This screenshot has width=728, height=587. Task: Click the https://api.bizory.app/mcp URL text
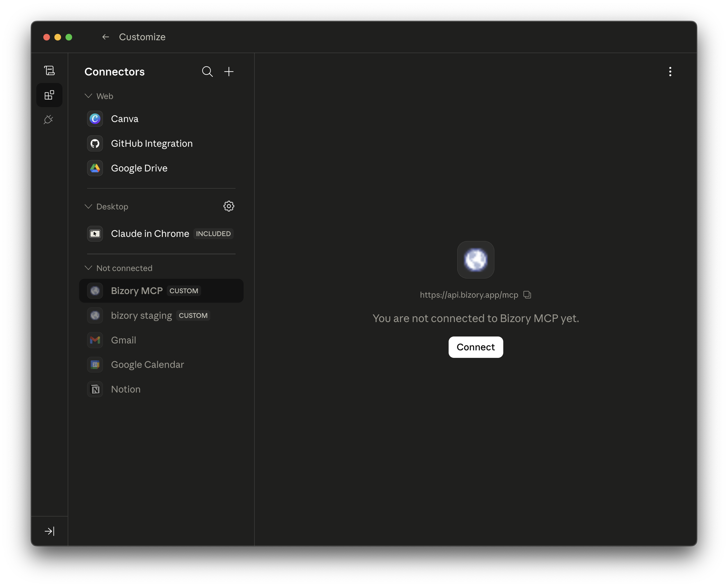(x=469, y=295)
